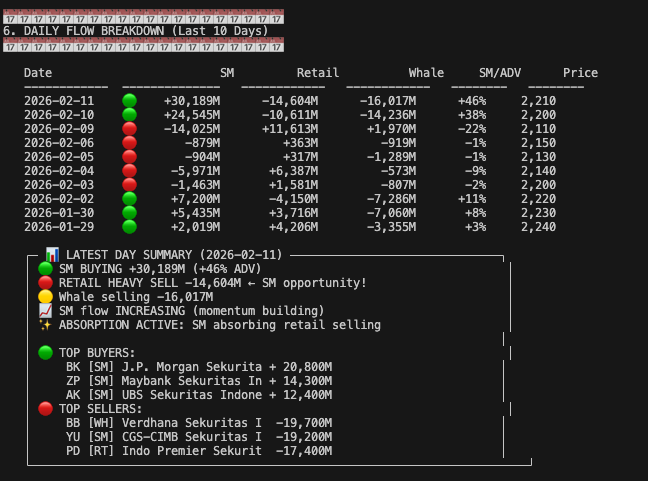Click the Price column header

580,73
